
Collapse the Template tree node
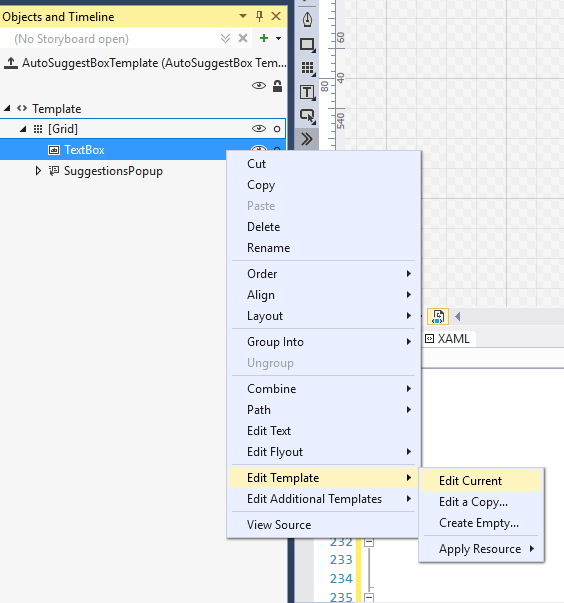(7, 108)
